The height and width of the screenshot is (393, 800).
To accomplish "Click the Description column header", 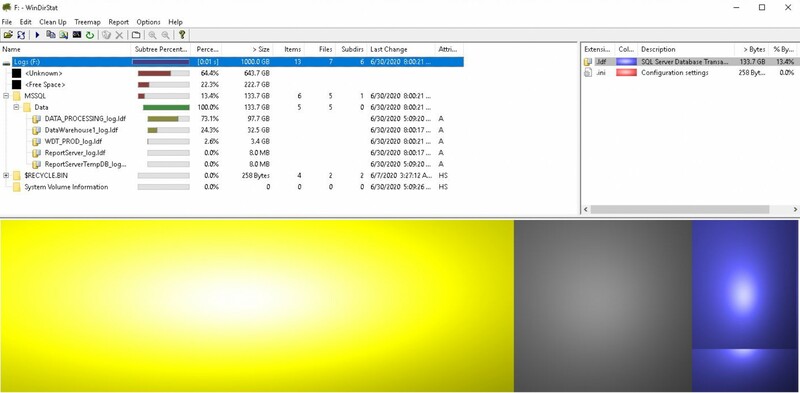I will (687, 50).
